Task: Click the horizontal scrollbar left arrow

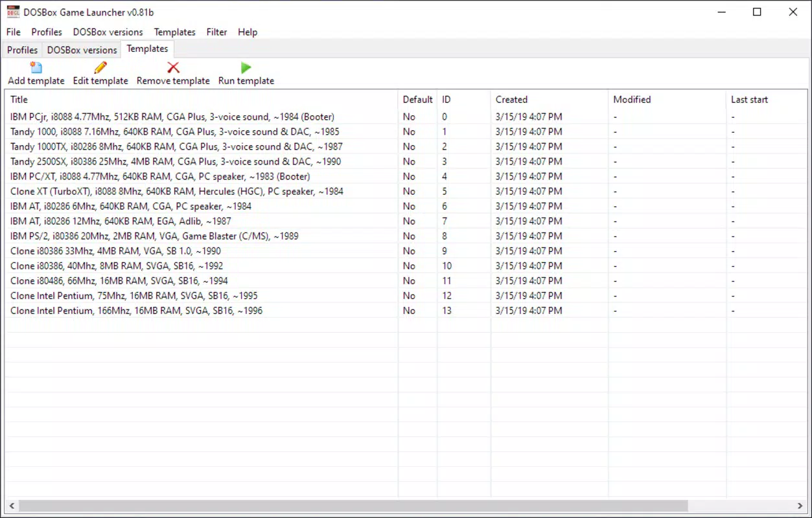Action: pos(11,506)
